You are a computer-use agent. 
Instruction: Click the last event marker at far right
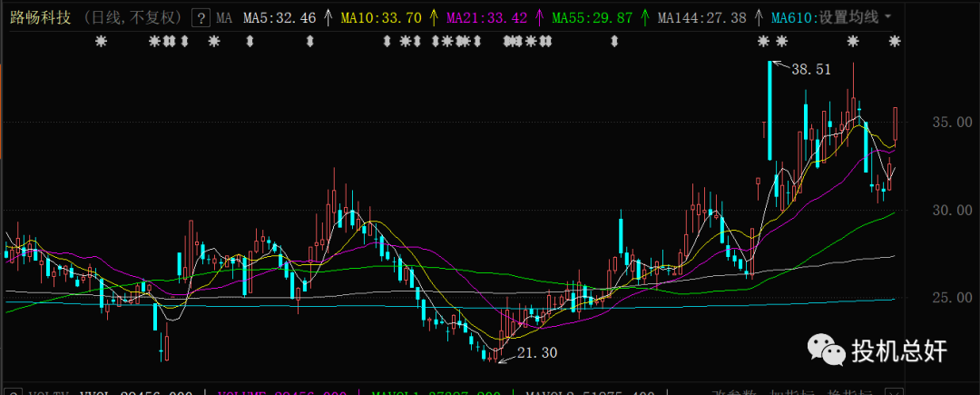pyautogui.click(x=895, y=42)
